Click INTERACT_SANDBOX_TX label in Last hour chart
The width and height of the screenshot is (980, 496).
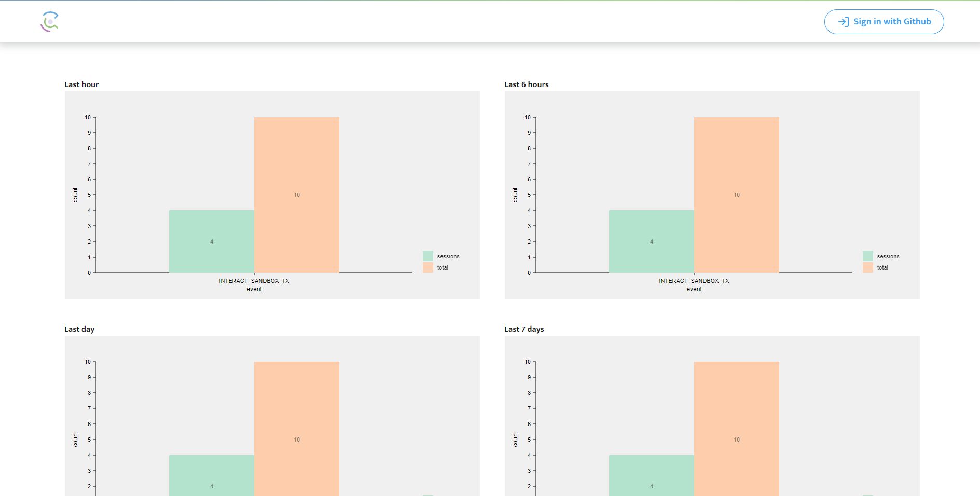[254, 281]
